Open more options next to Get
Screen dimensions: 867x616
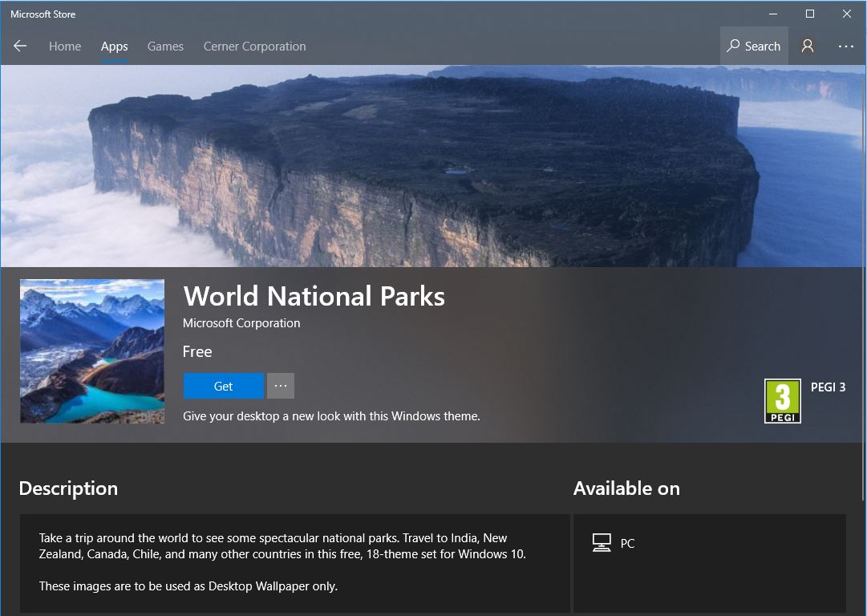(x=280, y=386)
